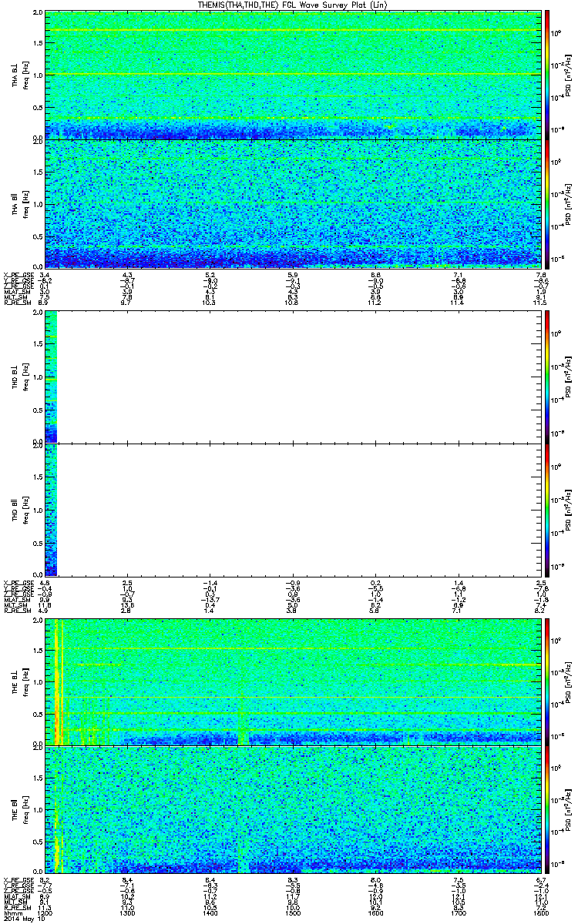Click the PSD [nT²/Hz] label beside THA B⊥ colorbar
This screenshot has height=924, width=578.
[x=567, y=75]
